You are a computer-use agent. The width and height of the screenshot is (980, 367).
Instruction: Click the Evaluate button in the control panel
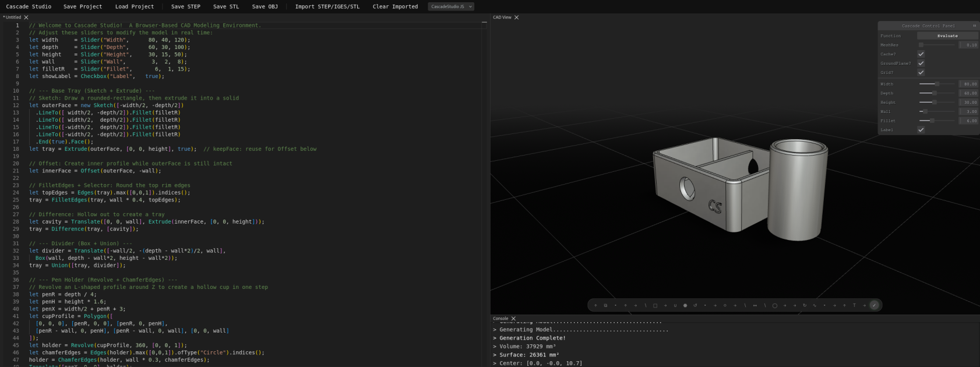click(947, 36)
